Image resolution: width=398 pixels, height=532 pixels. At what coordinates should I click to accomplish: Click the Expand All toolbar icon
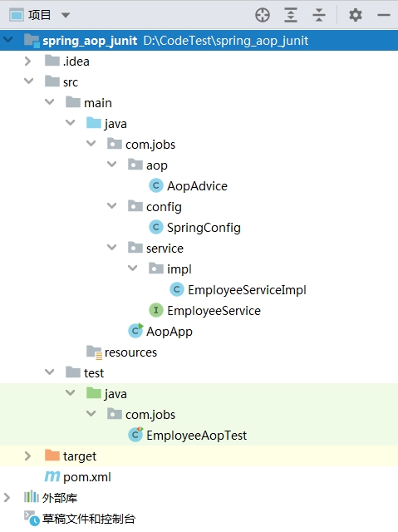(x=291, y=15)
